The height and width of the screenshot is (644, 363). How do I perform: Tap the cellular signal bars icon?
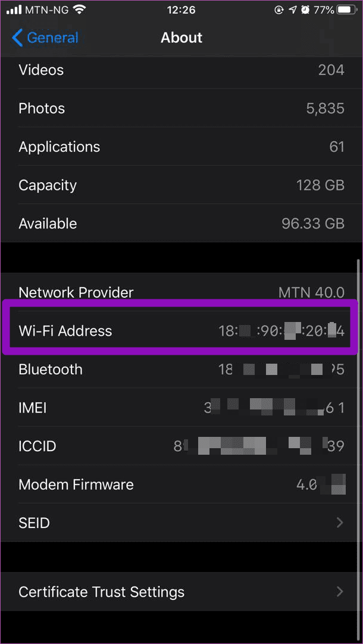point(14,10)
